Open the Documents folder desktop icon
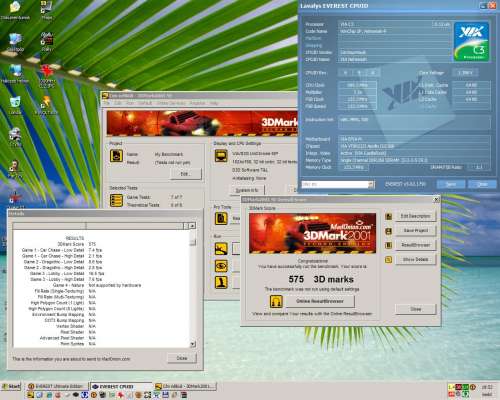 pos(15,10)
